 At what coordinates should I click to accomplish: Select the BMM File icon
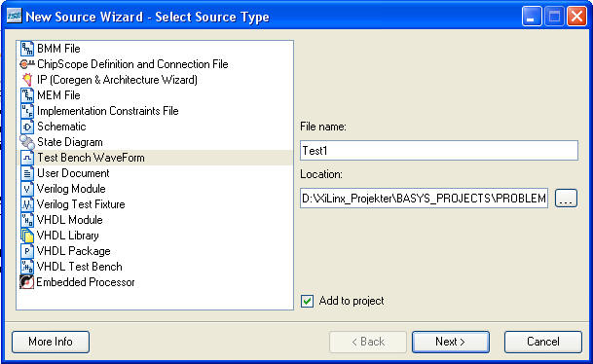click(x=27, y=49)
